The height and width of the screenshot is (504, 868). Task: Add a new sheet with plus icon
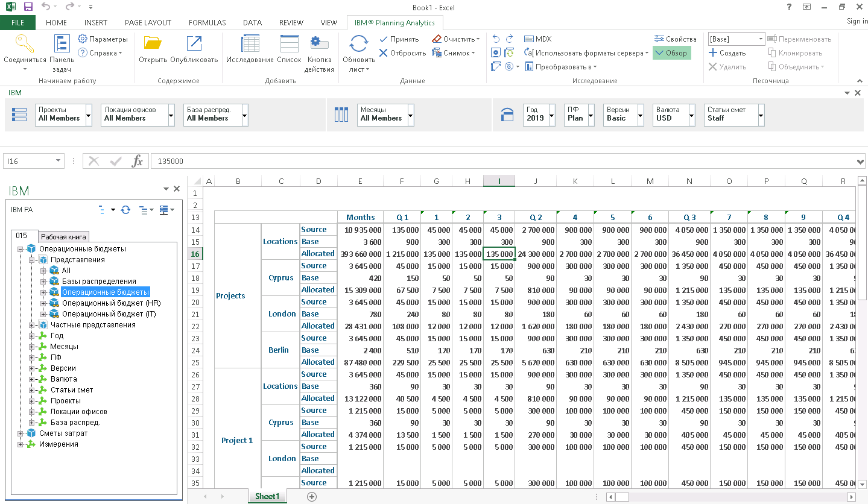pos(312,497)
